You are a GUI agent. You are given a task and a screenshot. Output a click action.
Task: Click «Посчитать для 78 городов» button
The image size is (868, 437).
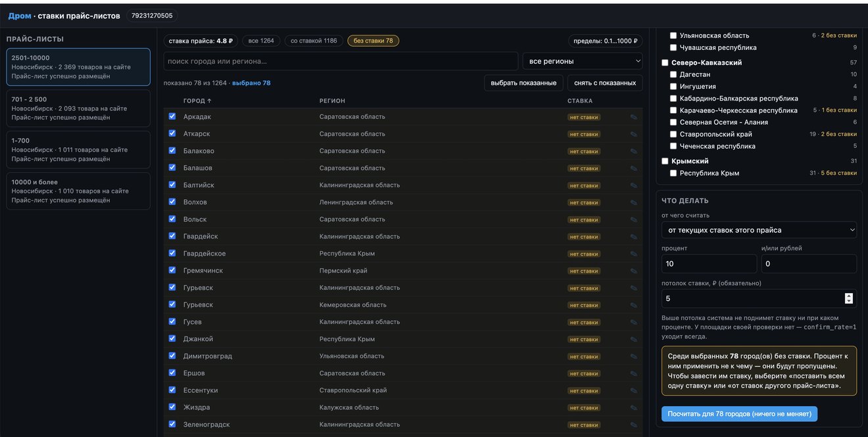tap(739, 414)
